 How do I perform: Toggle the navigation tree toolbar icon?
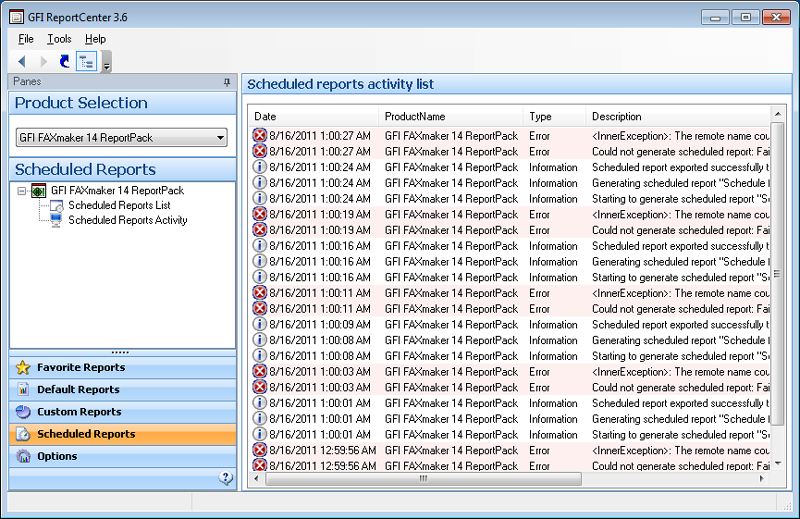coord(86,62)
